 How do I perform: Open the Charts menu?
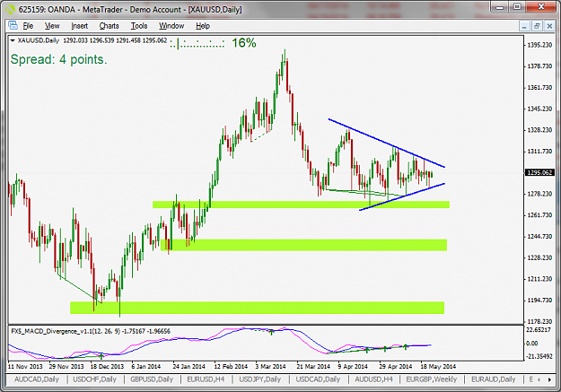tap(110, 26)
